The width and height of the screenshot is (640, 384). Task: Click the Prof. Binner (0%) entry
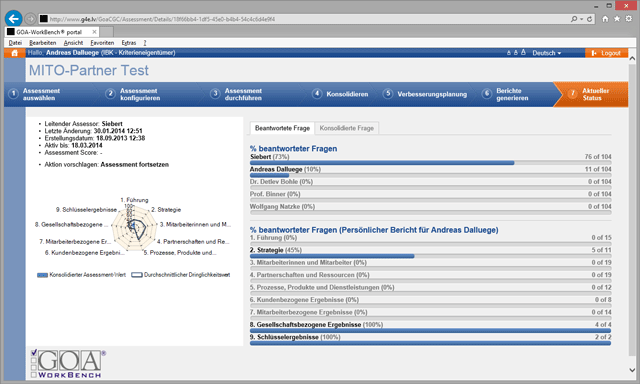click(275, 194)
